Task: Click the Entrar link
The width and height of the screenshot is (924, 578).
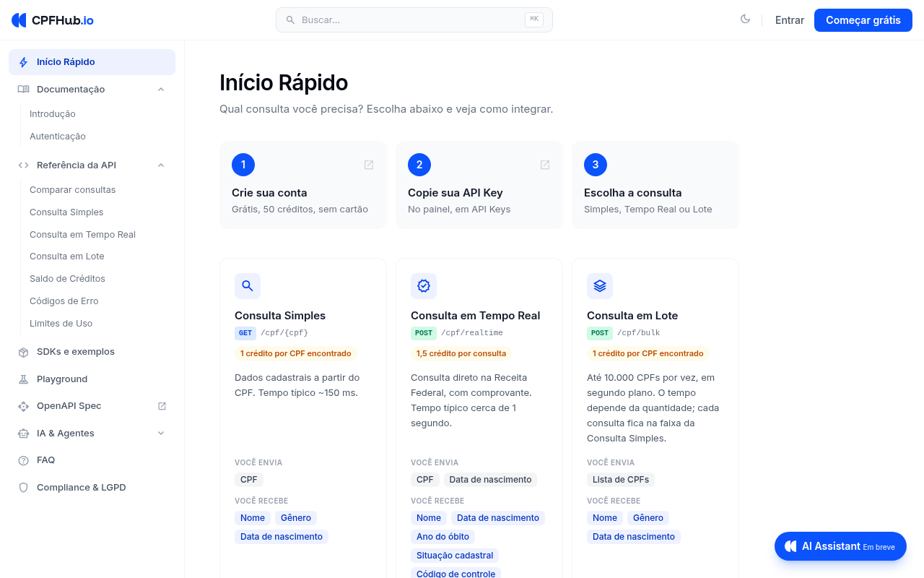Action: coord(790,20)
